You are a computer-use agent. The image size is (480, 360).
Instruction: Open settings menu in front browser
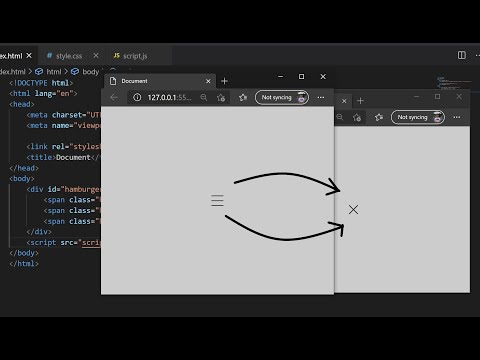[x=321, y=97]
